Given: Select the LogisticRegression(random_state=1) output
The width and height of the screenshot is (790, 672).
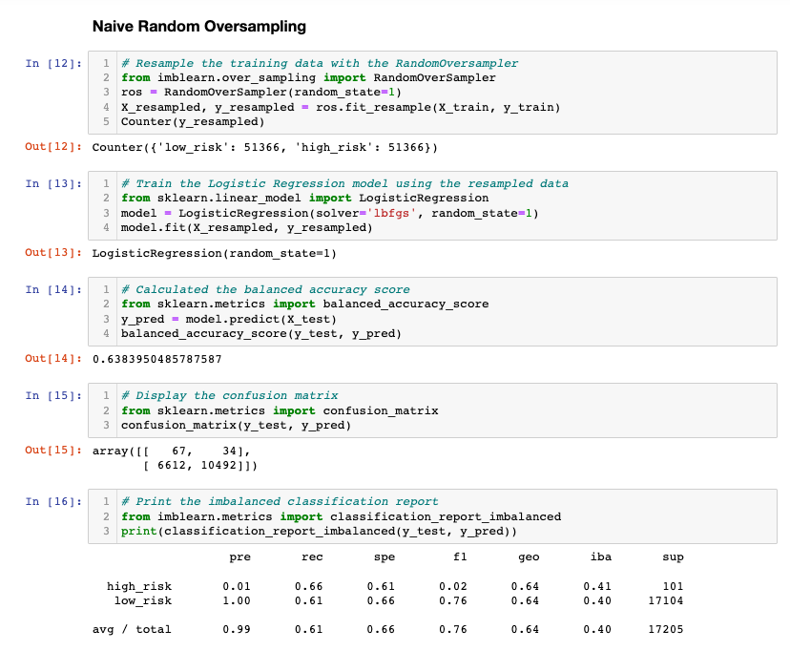Looking at the screenshot, I should (x=214, y=254).
